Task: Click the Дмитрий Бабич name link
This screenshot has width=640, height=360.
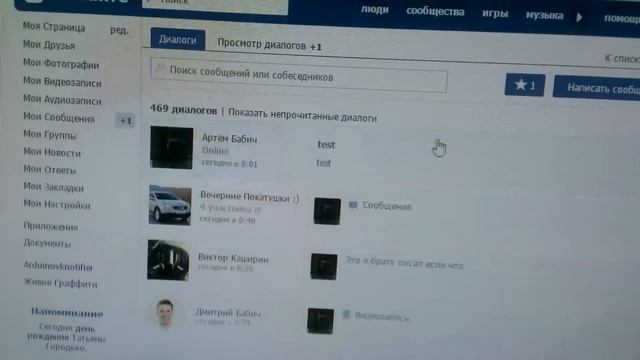Action: (x=228, y=313)
